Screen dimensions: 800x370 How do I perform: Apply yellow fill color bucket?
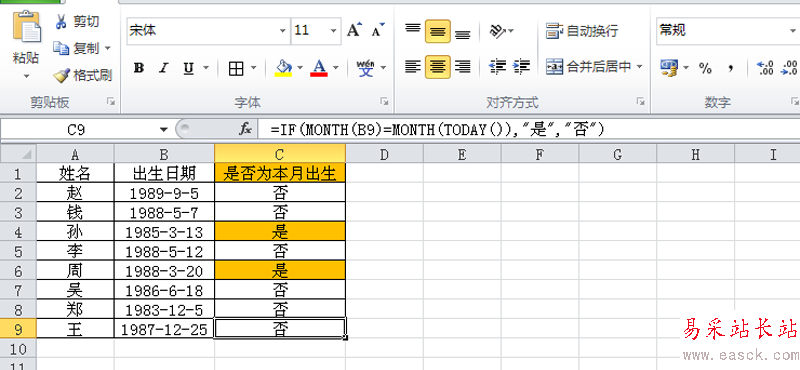[283, 68]
